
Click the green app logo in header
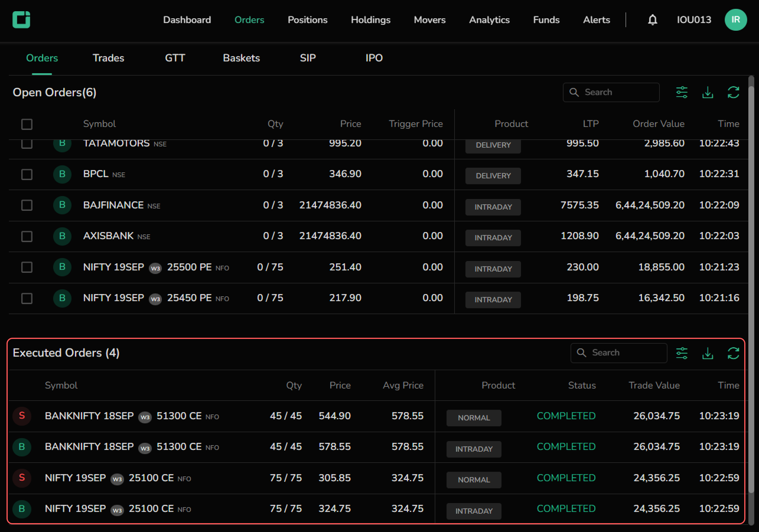22,20
